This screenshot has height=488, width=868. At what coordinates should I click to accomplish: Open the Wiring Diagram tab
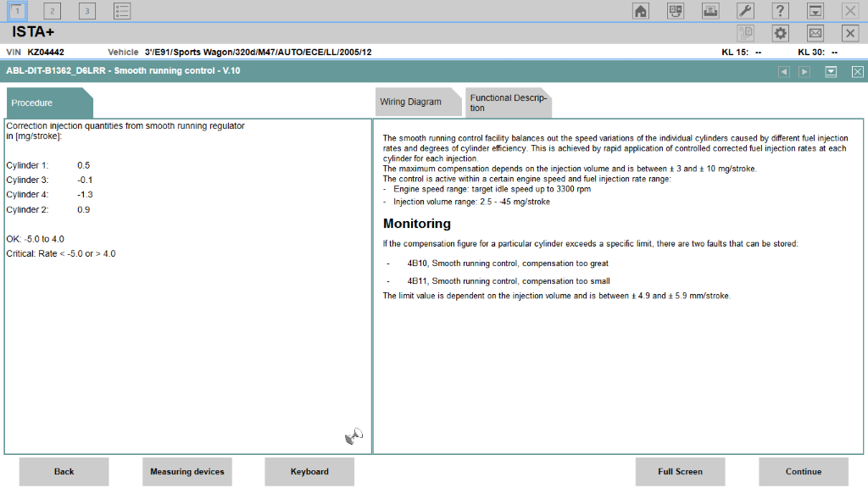[x=411, y=103]
